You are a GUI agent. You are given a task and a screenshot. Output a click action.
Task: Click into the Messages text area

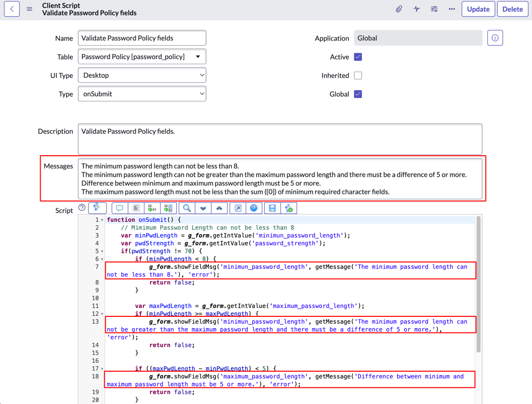coord(280,179)
